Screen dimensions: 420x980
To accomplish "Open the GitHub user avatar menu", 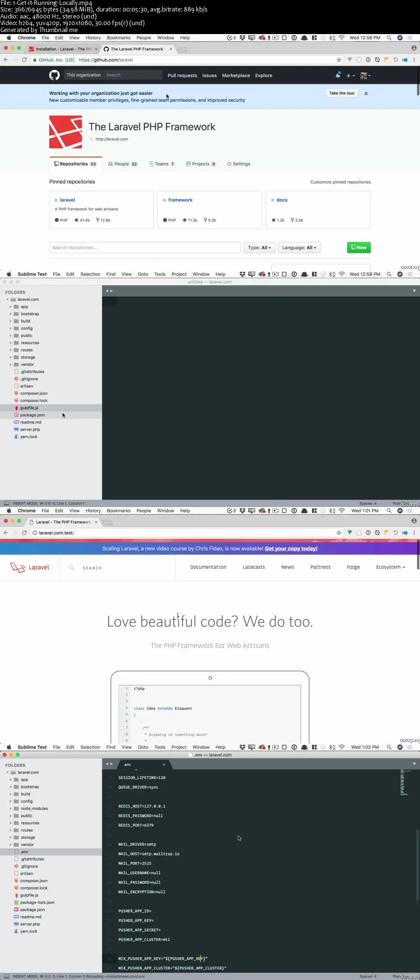I will click(365, 76).
